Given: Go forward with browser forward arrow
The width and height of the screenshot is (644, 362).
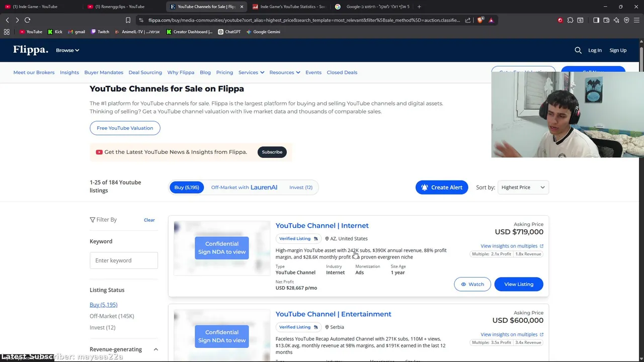Looking at the screenshot, I should (x=17, y=20).
